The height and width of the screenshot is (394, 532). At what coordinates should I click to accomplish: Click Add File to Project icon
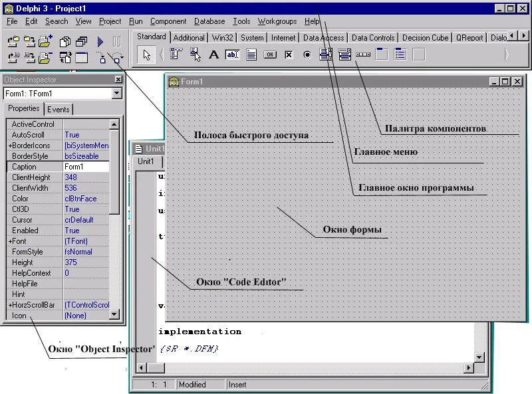(45, 41)
